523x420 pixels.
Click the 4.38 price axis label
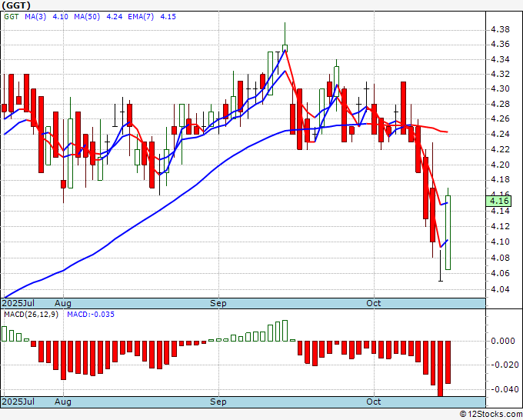(x=501, y=30)
